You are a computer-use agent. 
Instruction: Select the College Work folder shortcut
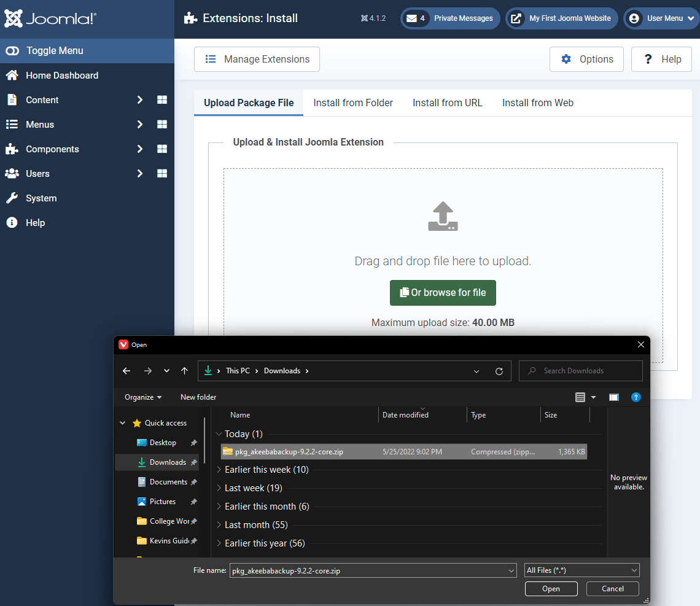tap(163, 521)
